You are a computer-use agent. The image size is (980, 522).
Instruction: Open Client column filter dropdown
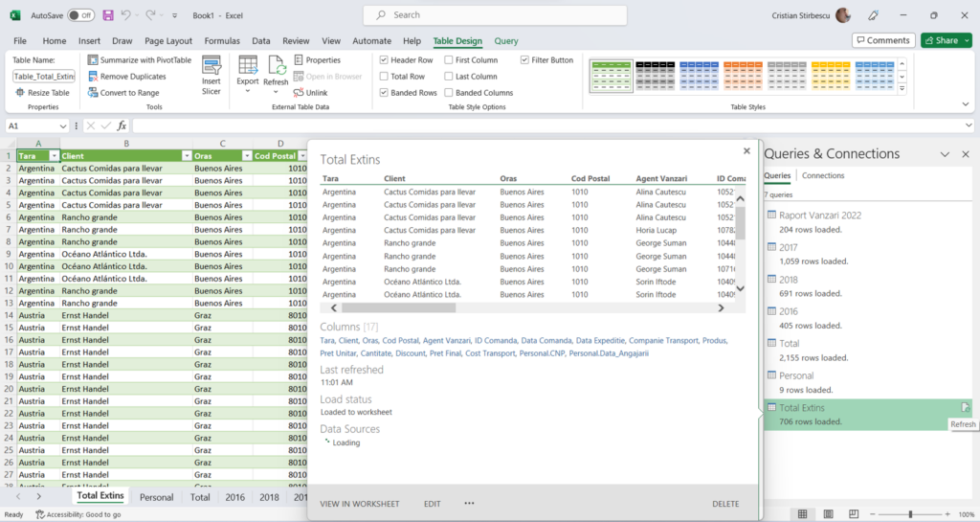click(187, 156)
